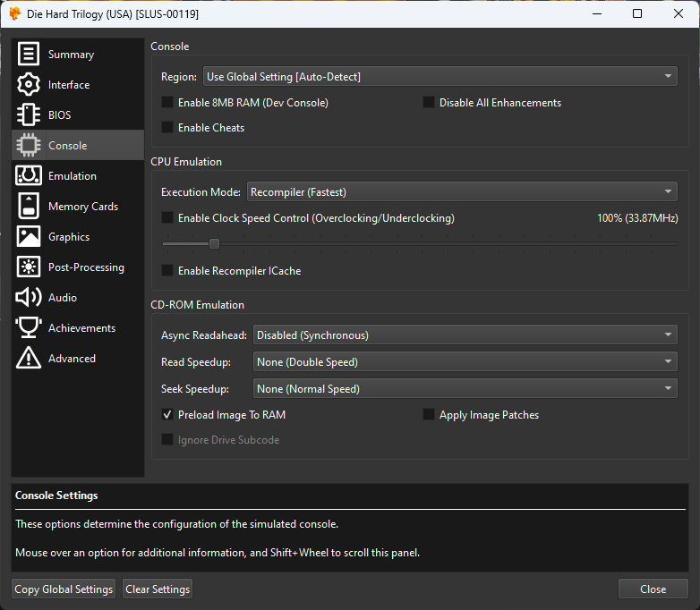The image size is (700, 610).
Task: Uncheck Preload Image To RAM
Action: coord(167,414)
